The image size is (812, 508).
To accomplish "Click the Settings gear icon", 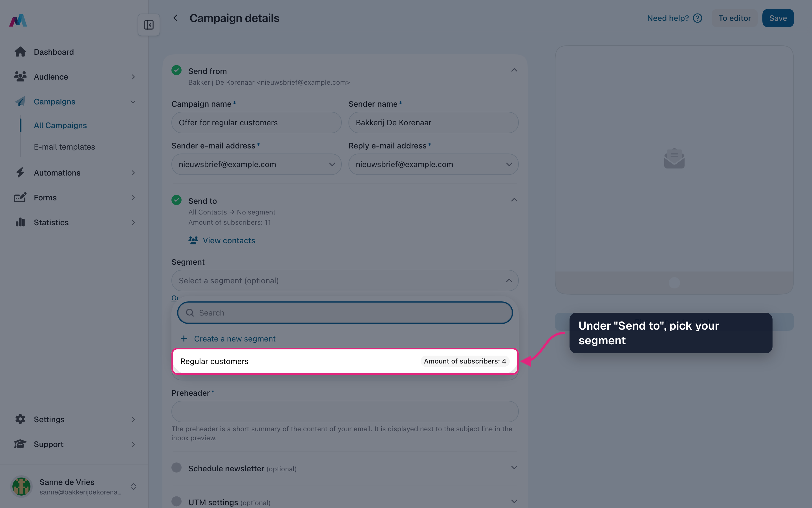I will coord(20,419).
